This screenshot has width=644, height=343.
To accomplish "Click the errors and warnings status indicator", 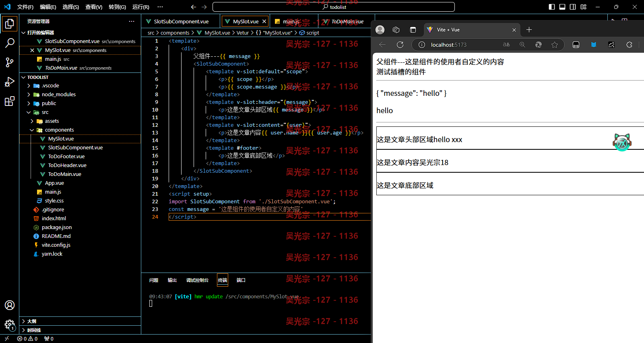I will point(27,339).
